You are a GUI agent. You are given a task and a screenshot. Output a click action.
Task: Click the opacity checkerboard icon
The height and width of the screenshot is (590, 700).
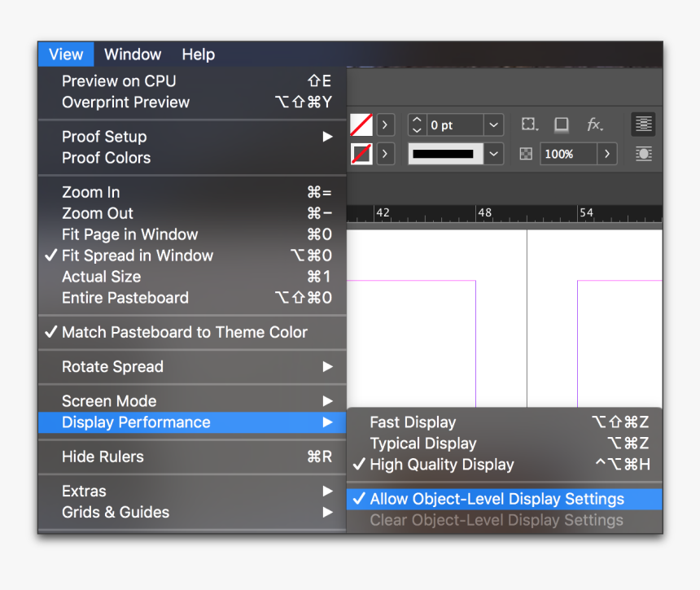[x=525, y=154]
